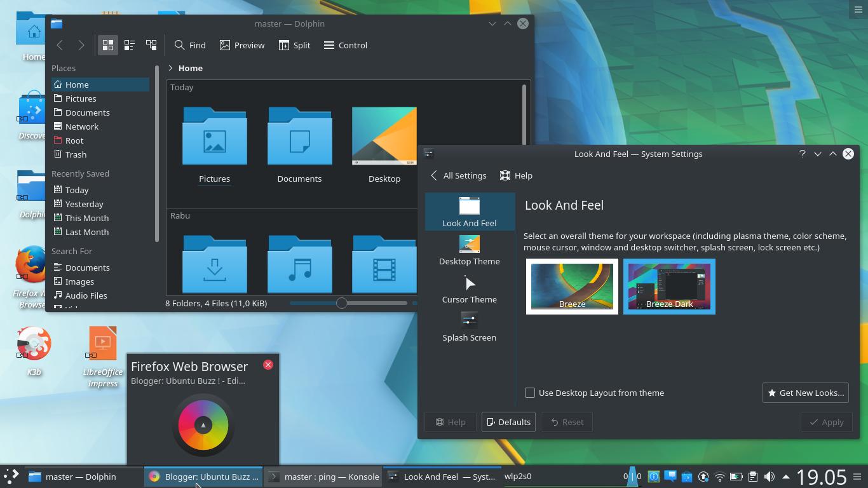Split the Dolphin view
This screenshot has width=868, height=488.
(294, 45)
